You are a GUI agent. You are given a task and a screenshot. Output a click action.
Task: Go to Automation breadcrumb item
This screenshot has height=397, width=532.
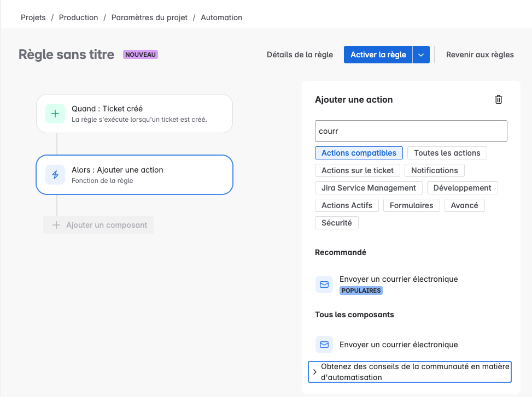[221, 17]
